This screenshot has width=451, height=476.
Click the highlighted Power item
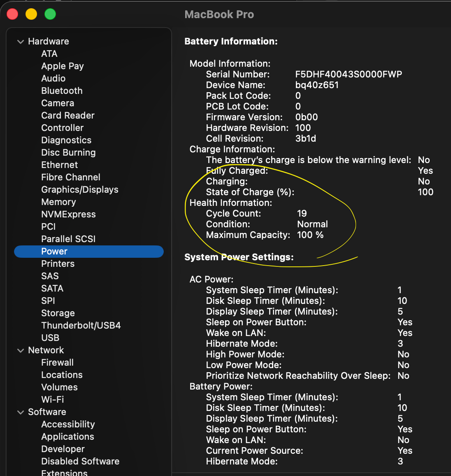(54, 251)
